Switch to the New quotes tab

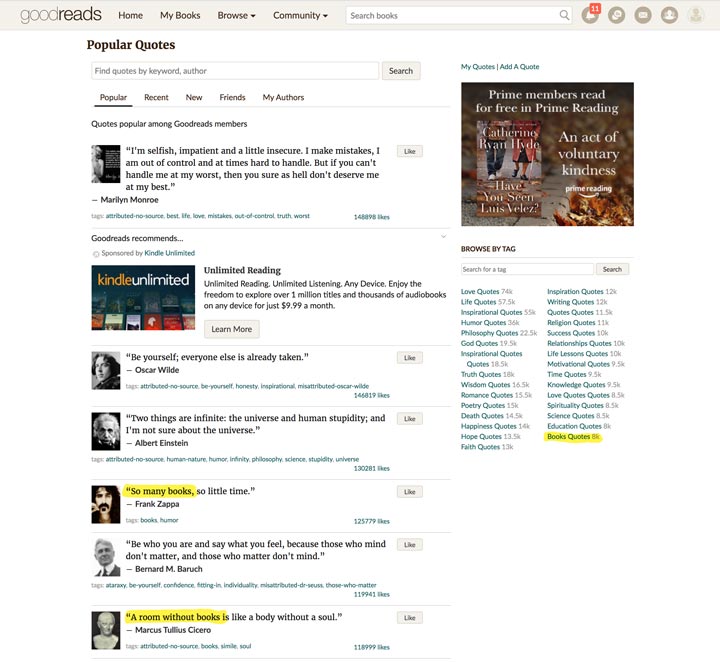point(194,97)
